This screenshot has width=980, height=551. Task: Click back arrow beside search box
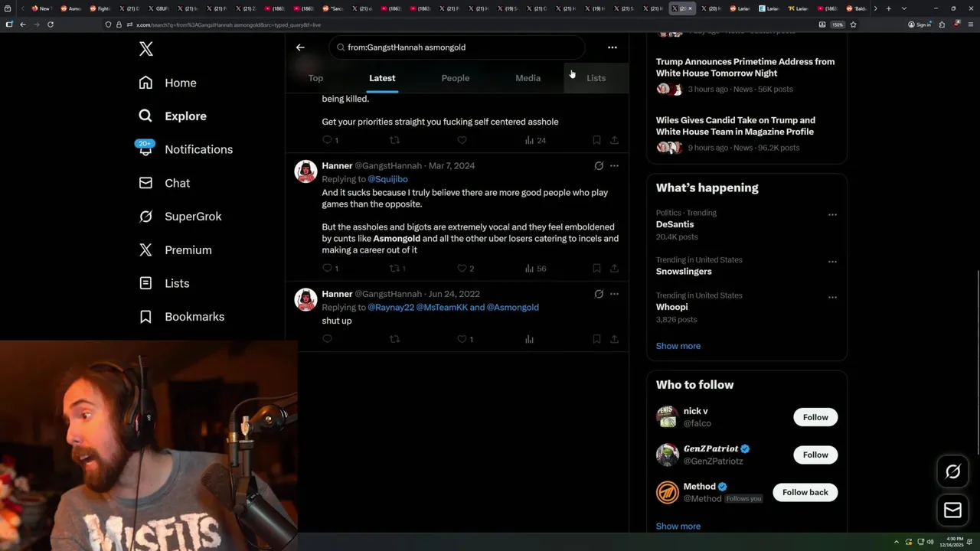(300, 47)
